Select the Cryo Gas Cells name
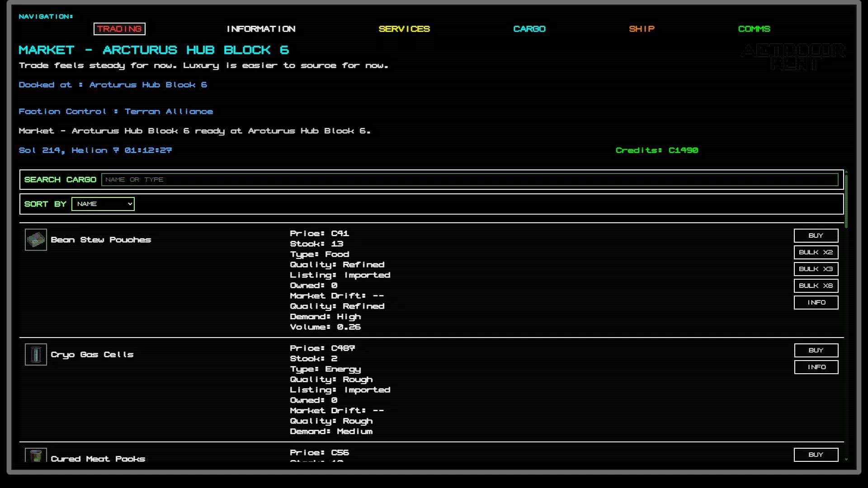Image resolution: width=868 pixels, height=488 pixels. (92, 355)
